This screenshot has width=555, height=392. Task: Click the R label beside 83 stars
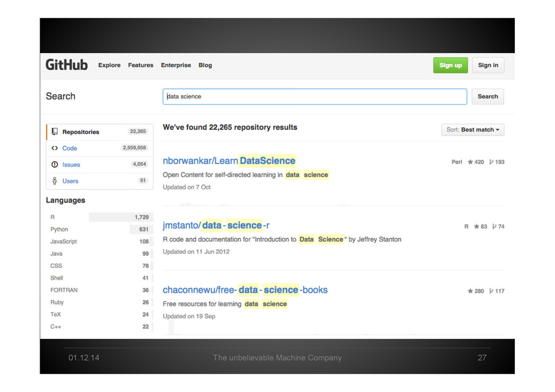466,226
